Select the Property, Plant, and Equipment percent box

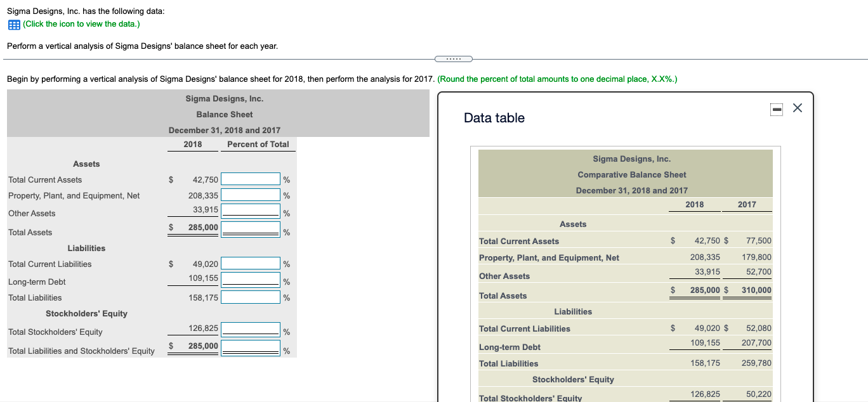coord(250,195)
